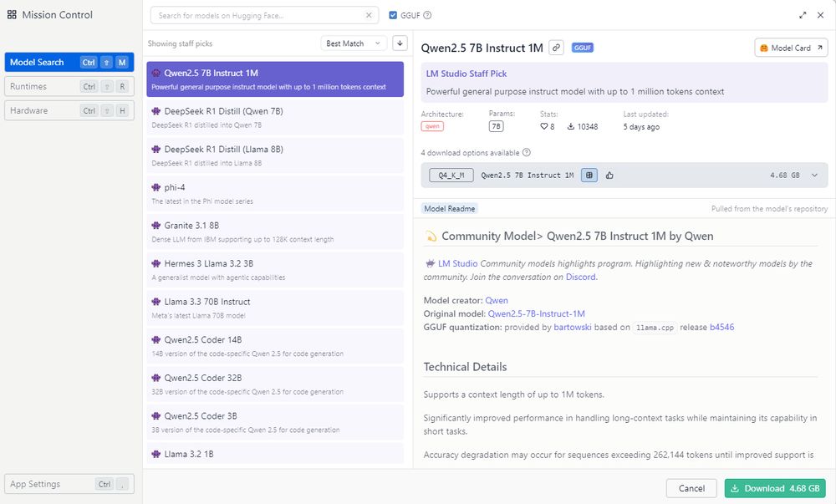Screen dimensions: 836x504
Task: Click the Q4_K_M quantization tag
Action: coord(451,175)
